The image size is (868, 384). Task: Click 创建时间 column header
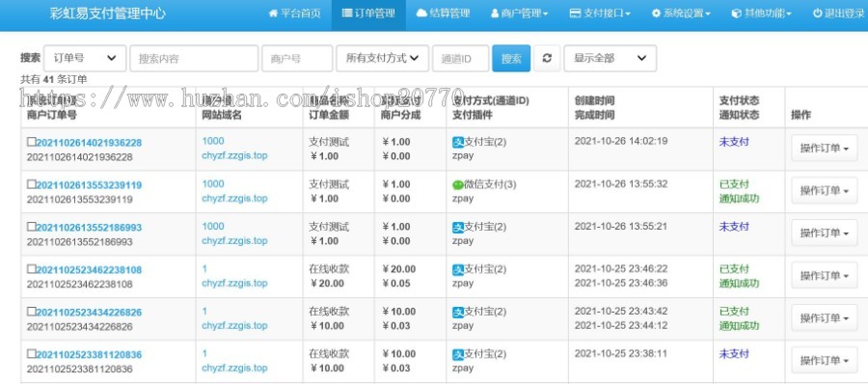[594, 101]
